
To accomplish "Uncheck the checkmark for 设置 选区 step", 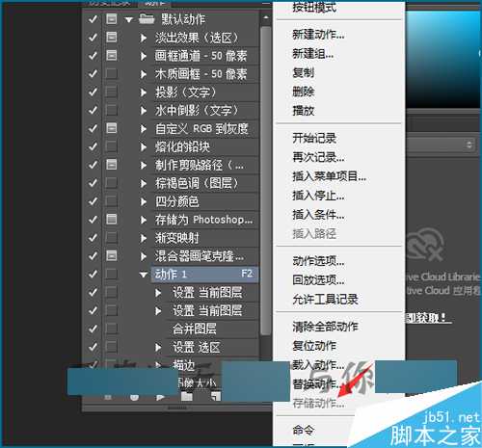I will pyautogui.click(x=93, y=347).
